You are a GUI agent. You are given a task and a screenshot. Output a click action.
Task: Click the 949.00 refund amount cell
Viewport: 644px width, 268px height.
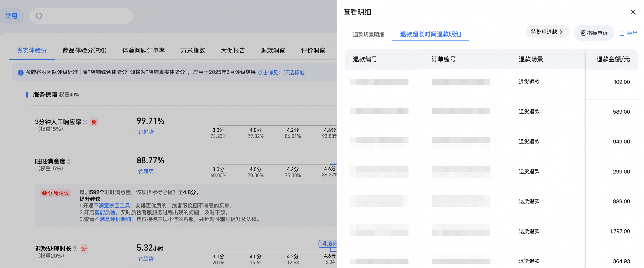[621, 142]
